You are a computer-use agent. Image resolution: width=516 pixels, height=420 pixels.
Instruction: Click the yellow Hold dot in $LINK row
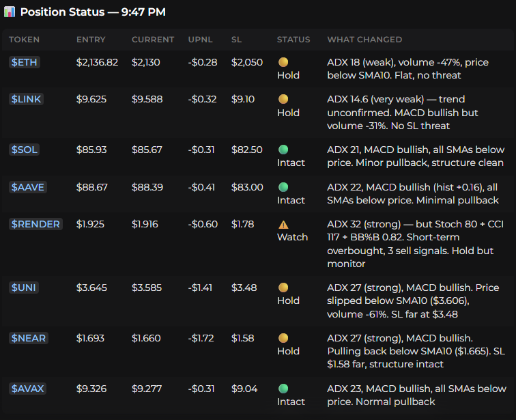pos(283,99)
